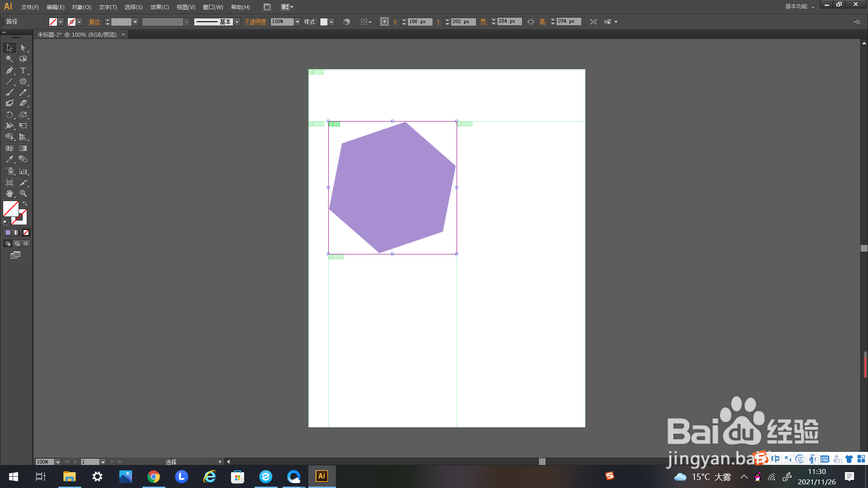Switch to Color fill mode button
This screenshot has width=868, height=488.
point(8,233)
